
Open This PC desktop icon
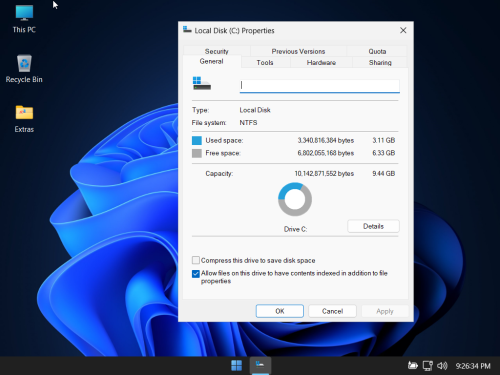tap(24, 19)
